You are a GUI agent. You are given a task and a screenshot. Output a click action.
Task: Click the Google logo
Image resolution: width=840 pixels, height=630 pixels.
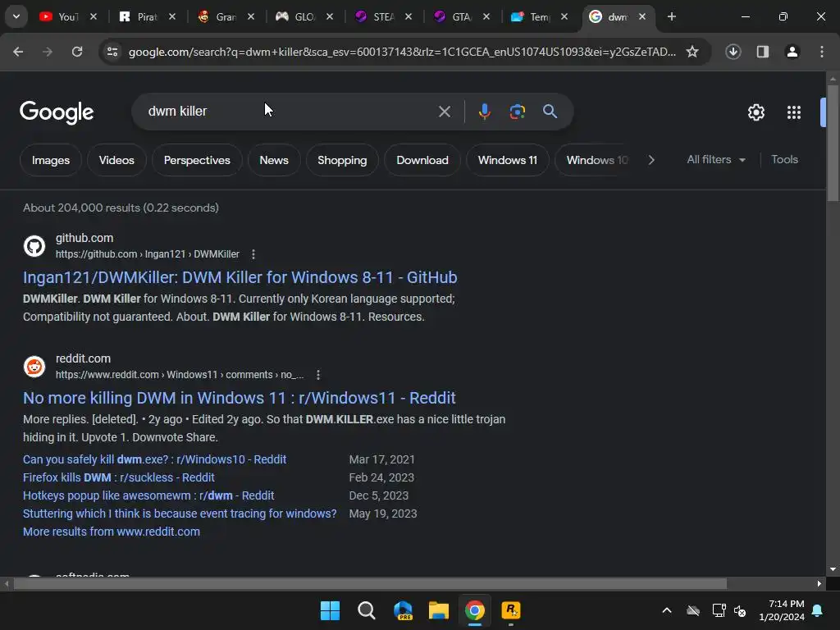[57, 112]
